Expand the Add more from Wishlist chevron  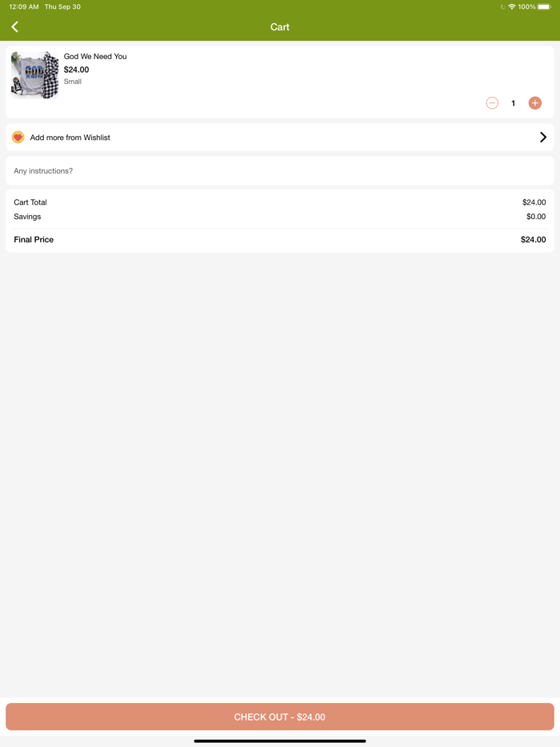point(543,138)
